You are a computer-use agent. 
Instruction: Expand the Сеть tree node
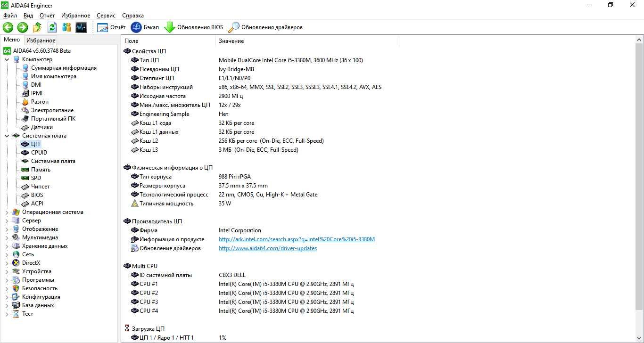(7, 254)
